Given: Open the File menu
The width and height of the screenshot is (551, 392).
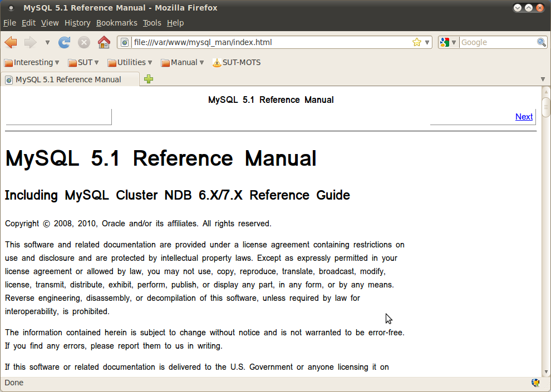Looking at the screenshot, I should click(x=9, y=23).
